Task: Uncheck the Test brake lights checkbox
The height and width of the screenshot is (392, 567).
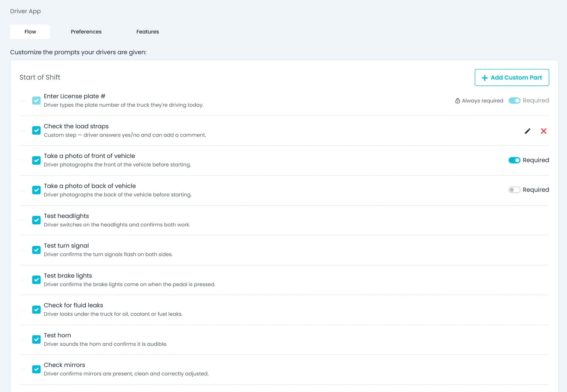Action: [37, 280]
